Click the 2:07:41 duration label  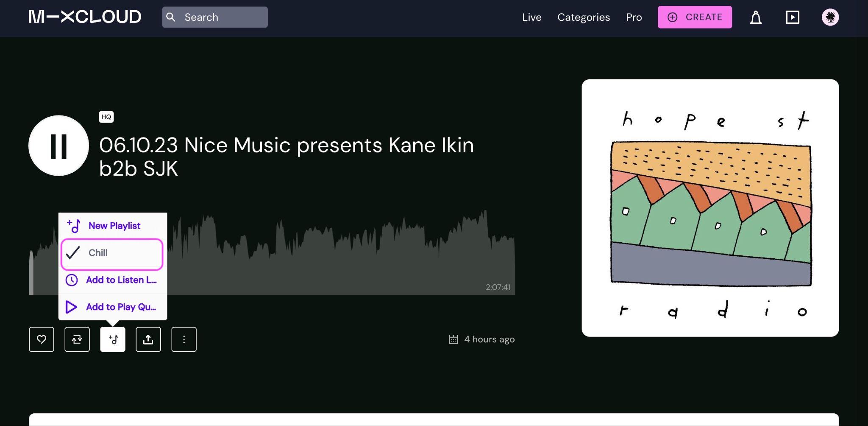coord(498,287)
